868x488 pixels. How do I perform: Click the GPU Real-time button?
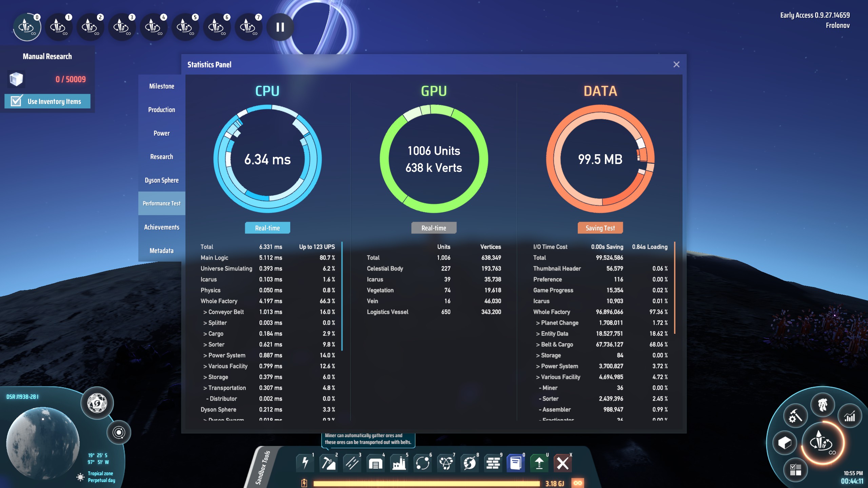tap(434, 228)
